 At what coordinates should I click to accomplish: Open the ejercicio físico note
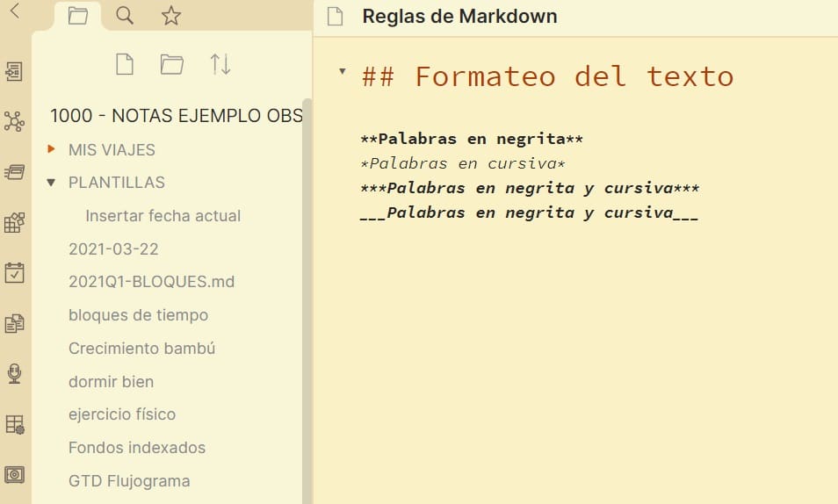122,414
